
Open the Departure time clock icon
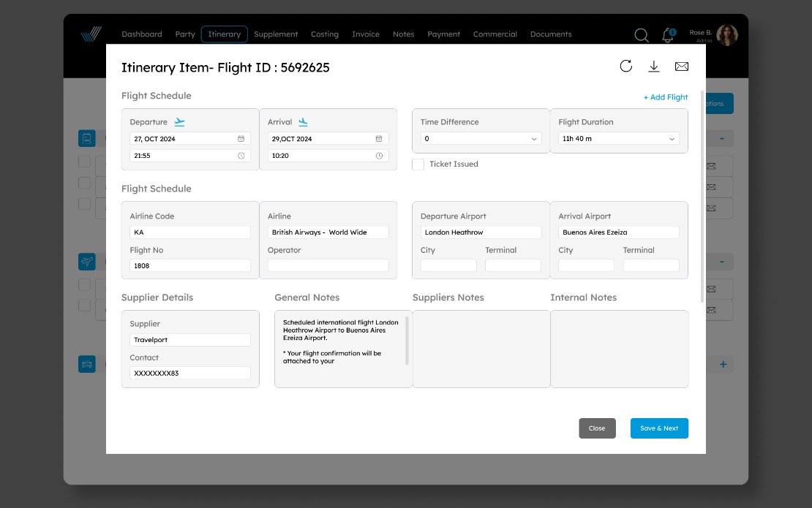pos(241,156)
